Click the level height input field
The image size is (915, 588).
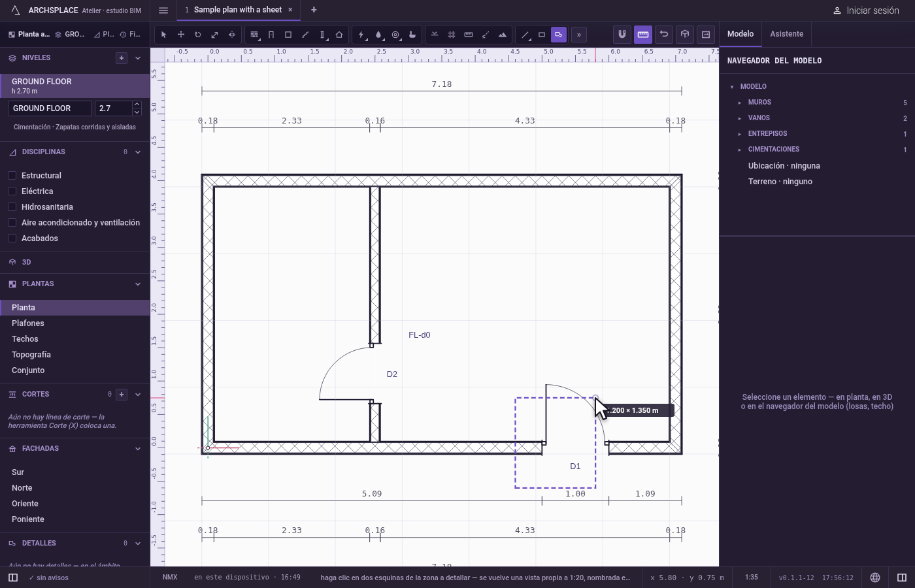point(113,108)
